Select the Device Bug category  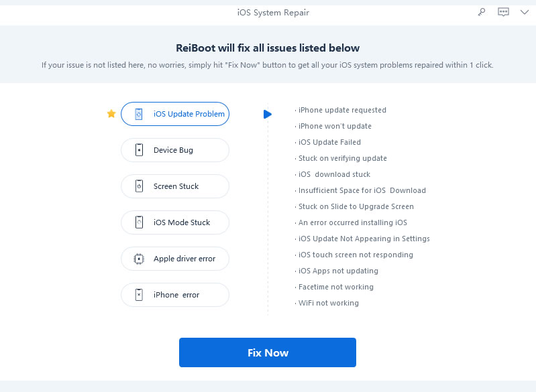point(175,150)
